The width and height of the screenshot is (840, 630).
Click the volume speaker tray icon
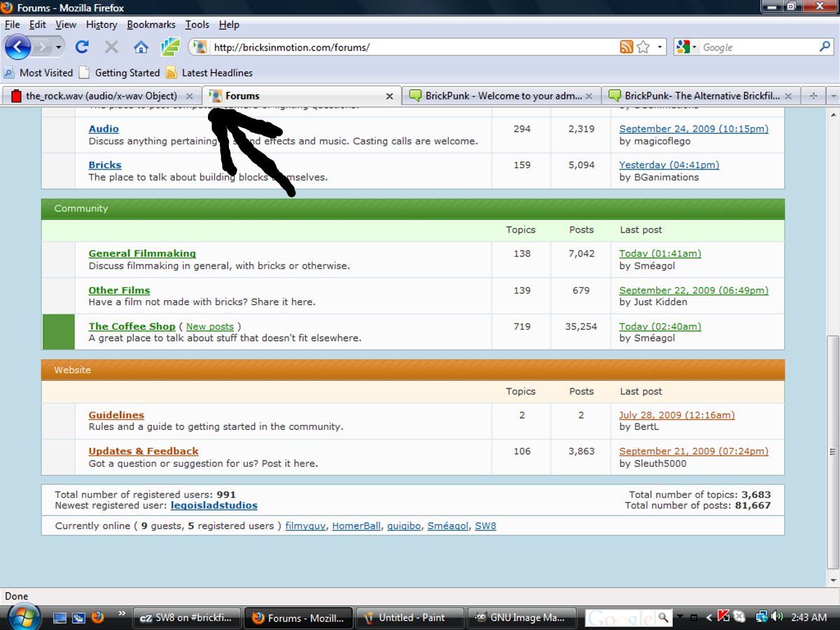click(777, 617)
